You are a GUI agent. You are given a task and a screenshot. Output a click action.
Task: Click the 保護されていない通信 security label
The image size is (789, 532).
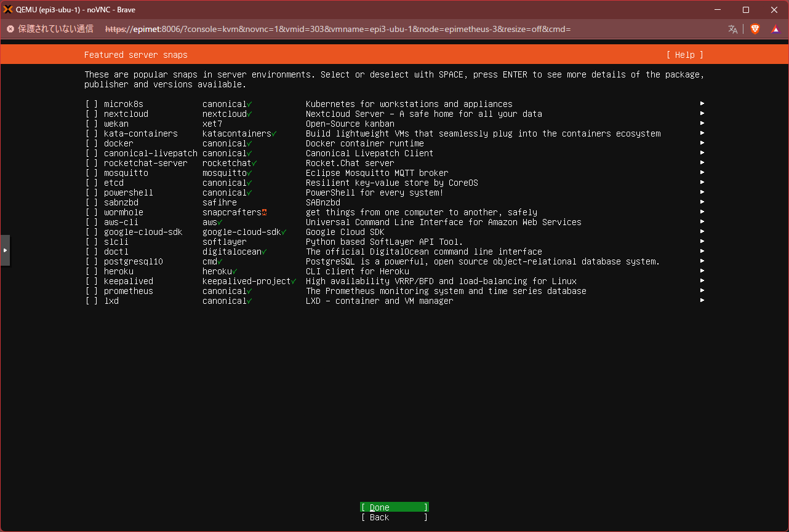click(x=55, y=29)
